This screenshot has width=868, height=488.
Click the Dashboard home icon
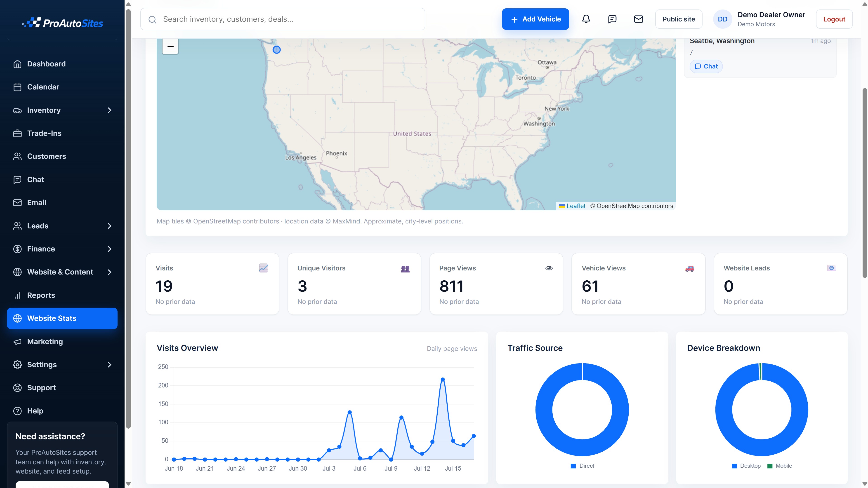(17, 64)
